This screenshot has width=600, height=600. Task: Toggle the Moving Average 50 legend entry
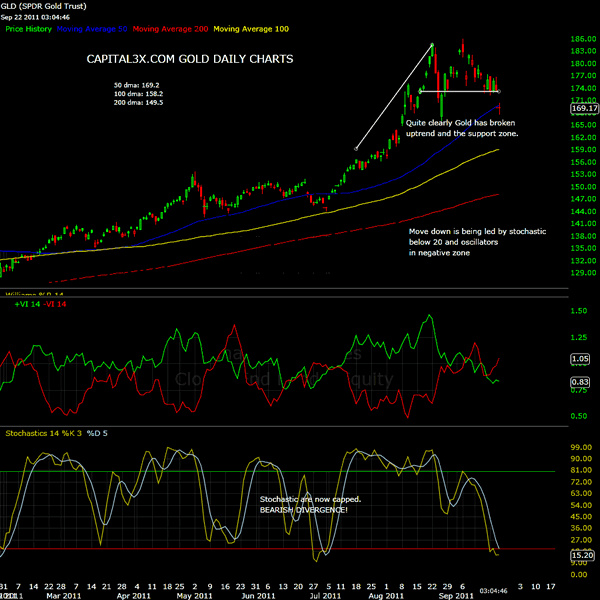tap(99, 32)
